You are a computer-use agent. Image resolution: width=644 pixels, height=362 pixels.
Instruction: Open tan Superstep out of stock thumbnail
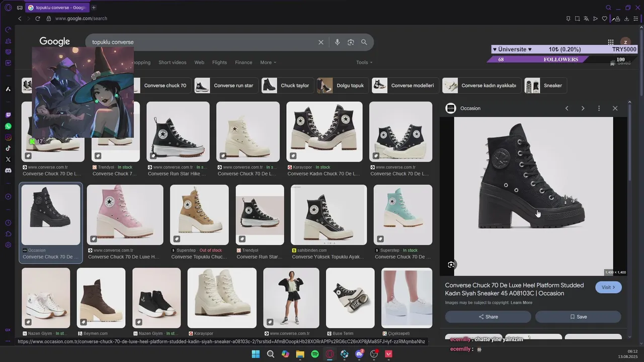tap(199, 215)
